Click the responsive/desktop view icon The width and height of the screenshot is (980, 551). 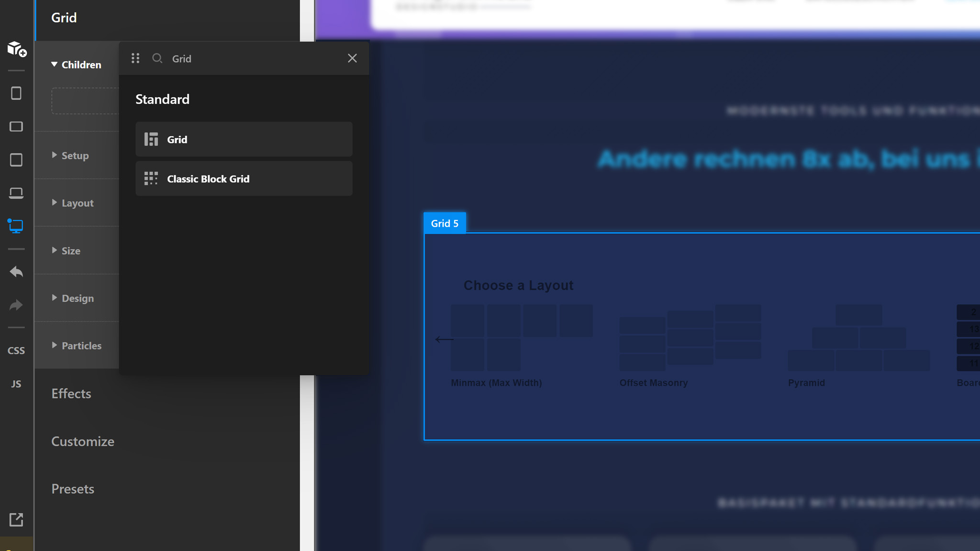[16, 226]
